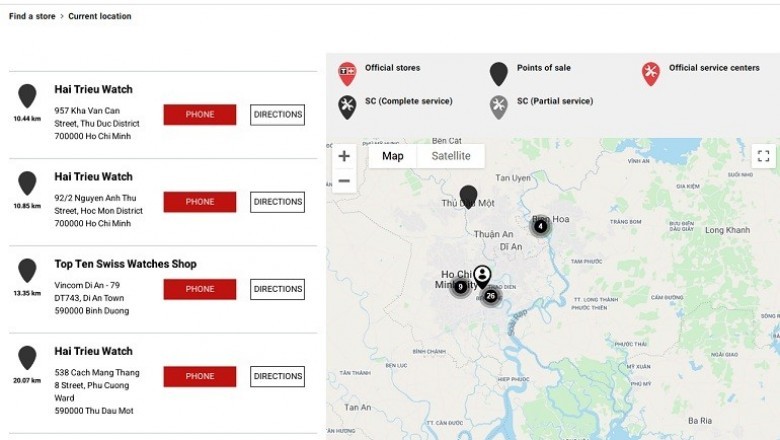
Task: Click the SC Complete service legend icon
Action: point(347,107)
